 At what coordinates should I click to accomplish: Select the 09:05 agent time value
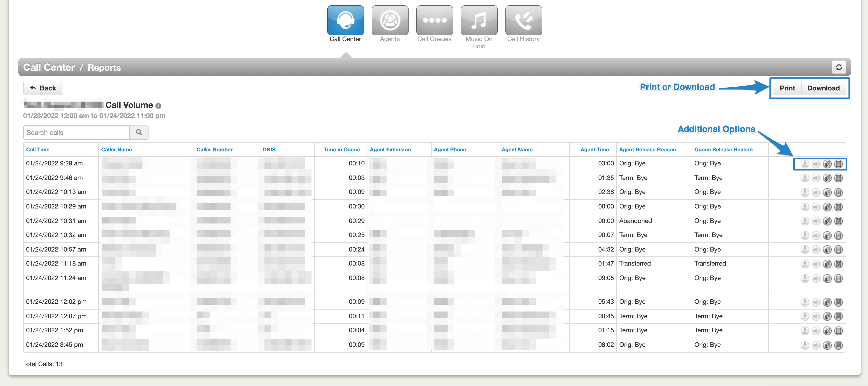click(606, 278)
